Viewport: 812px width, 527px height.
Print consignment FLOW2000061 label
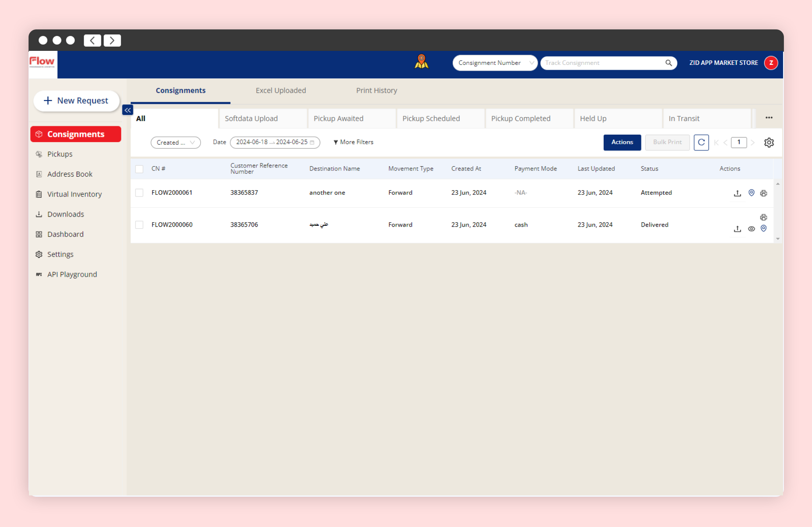coord(763,193)
